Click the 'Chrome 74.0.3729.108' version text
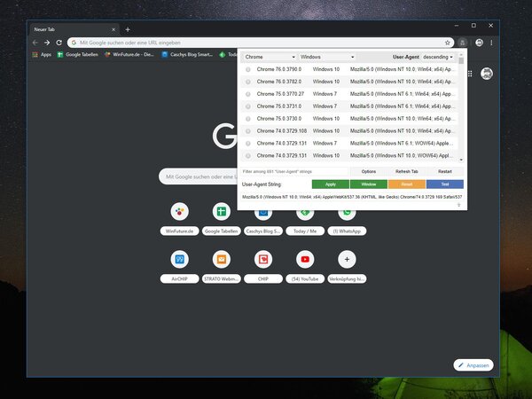The image size is (532, 399). coord(282,131)
